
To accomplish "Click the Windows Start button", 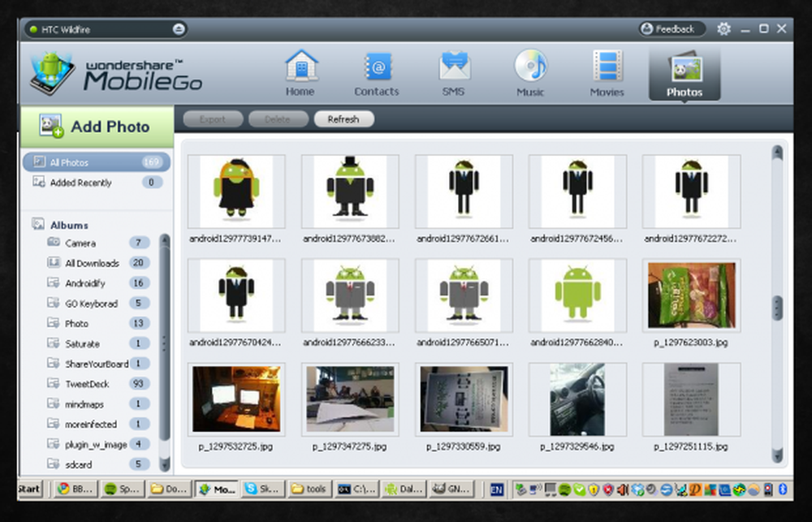I will pos(29,489).
